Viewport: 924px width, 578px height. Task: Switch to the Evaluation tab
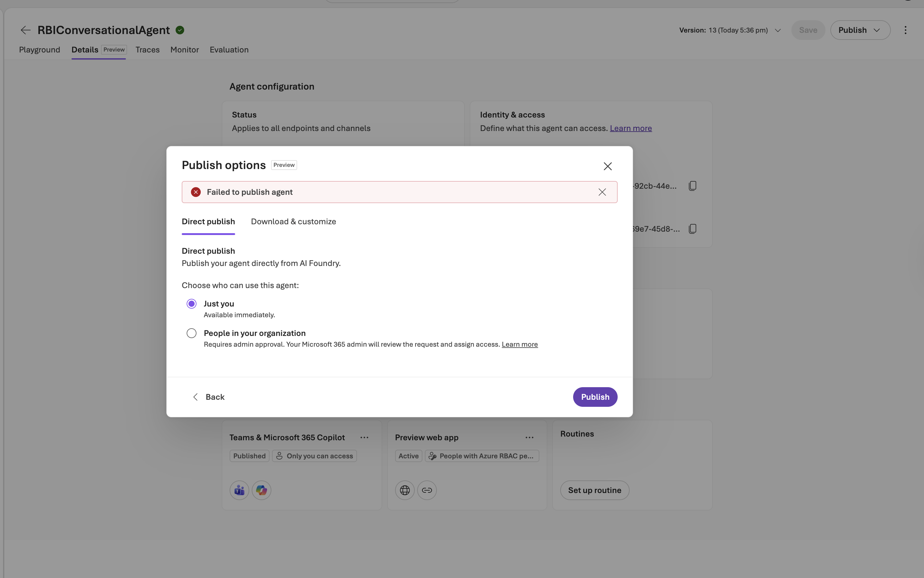[x=229, y=50]
